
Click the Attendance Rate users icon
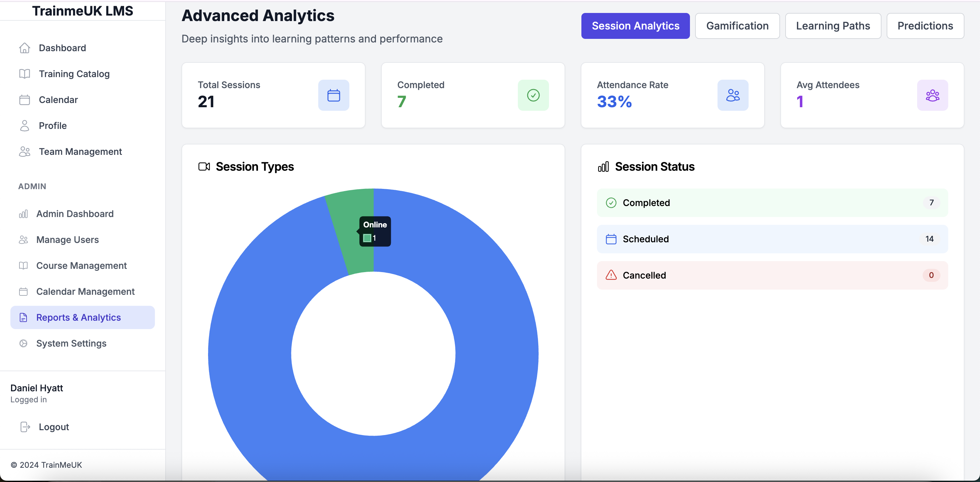coord(733,95)
